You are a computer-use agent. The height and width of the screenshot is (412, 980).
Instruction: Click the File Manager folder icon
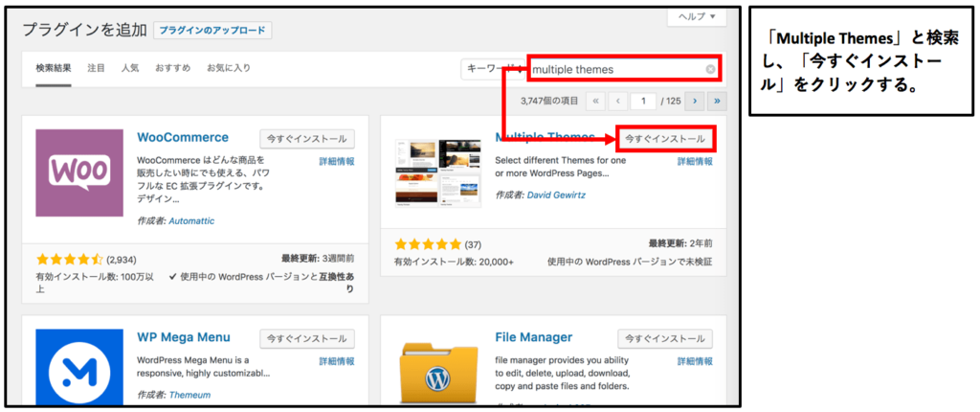coord(437,371)
